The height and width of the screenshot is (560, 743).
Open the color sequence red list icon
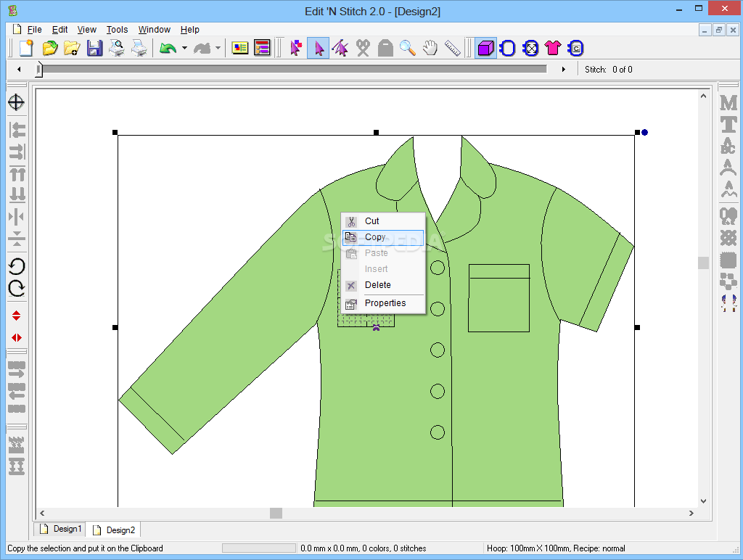262,48
